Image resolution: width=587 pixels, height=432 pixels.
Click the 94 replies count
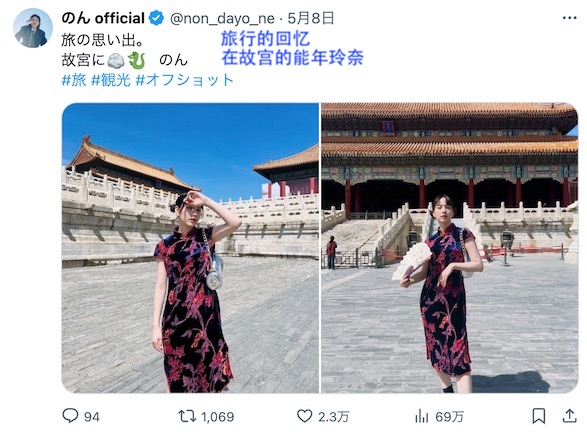92,417
